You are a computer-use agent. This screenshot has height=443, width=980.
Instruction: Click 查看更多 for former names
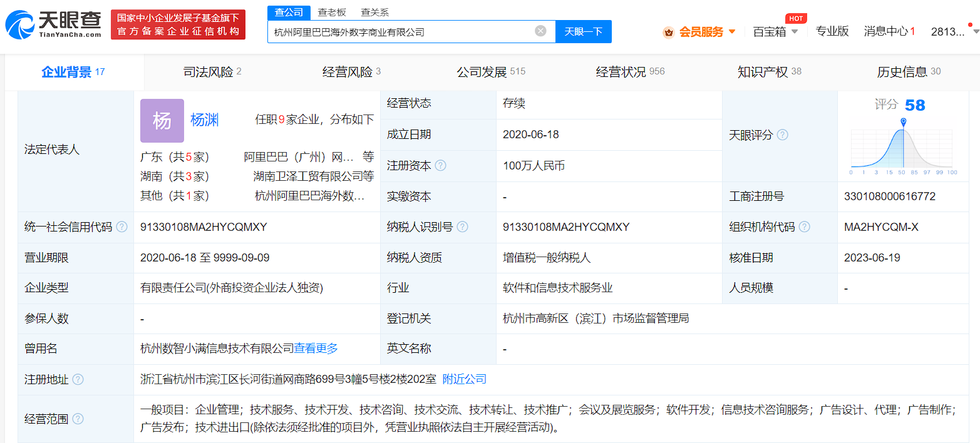click(x=316, y=349)
